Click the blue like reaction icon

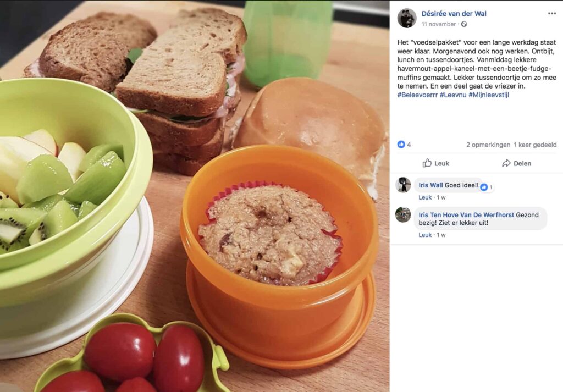401,144
